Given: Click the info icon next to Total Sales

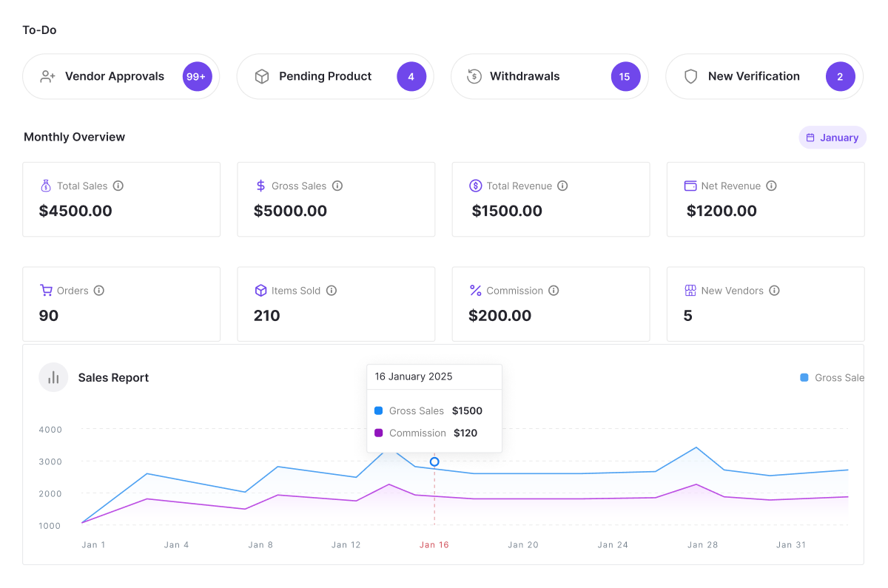Looking at the screenshot, I should click(118, 186).
